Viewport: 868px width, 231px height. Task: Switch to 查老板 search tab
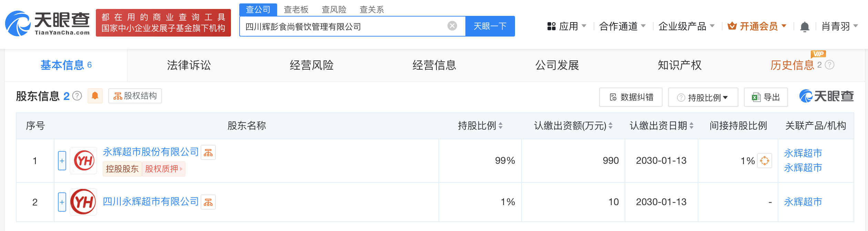click(296, 9)
